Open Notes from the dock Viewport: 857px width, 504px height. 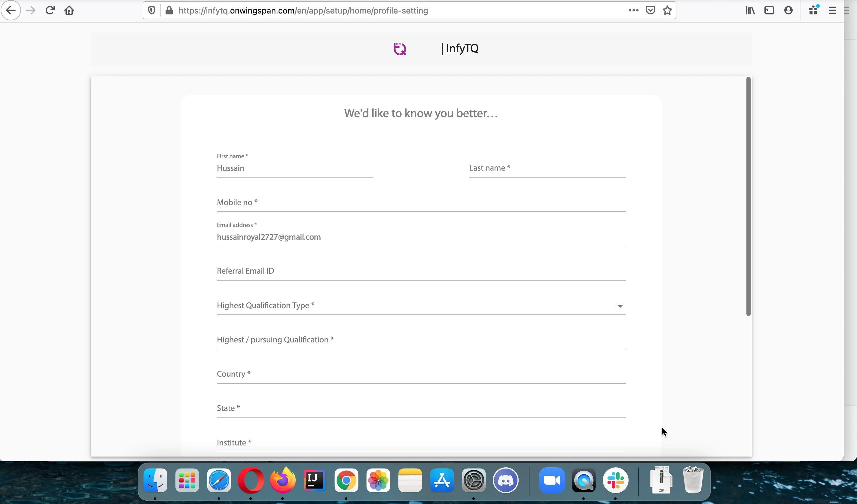point(410,480)
